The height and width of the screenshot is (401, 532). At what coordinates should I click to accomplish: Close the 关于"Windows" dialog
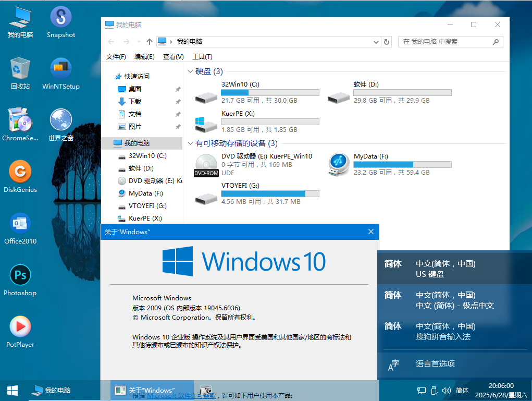[371, 232]
